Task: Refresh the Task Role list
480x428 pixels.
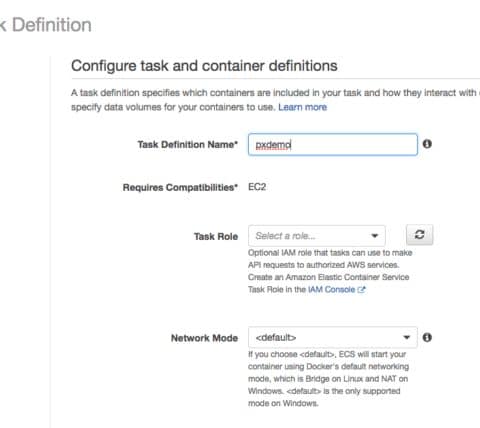Action: (419, 235)
